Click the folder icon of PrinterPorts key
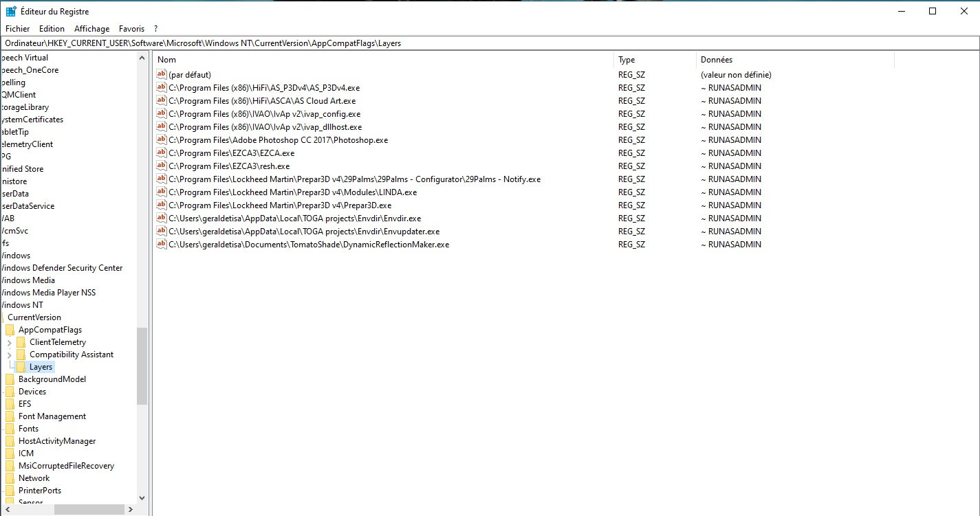Image resolution: width=980 pixels, height=516 pixels. coord(10,491)
